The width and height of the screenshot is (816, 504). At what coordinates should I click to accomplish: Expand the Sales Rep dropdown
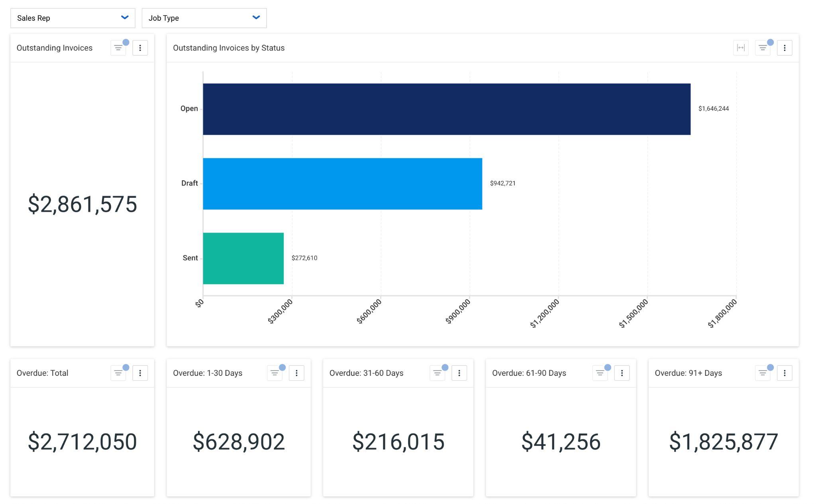pos(73,18)
